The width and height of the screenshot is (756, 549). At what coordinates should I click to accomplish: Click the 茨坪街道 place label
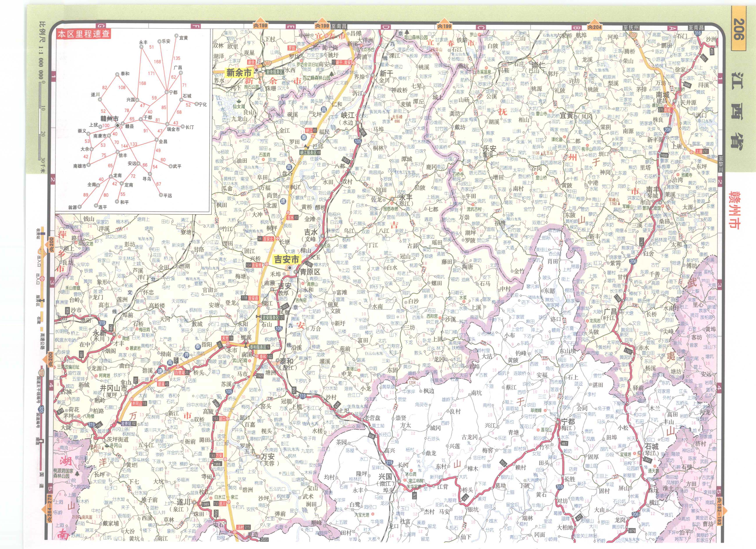118,439
